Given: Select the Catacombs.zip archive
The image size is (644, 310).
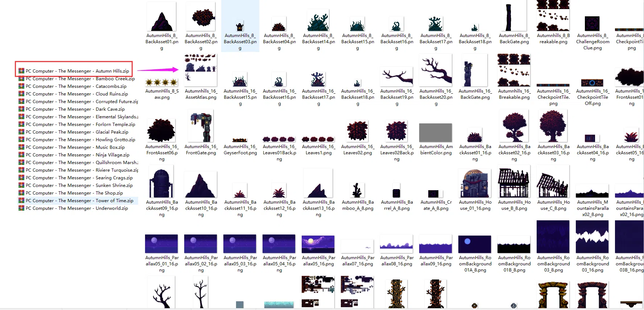Looking at the screenshot, I should pos(73,86).
